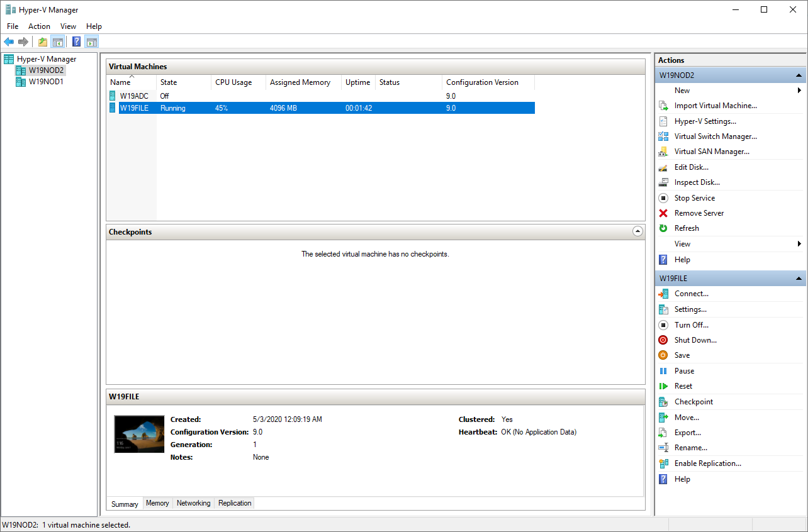Select W19NOD2 in the console tree
Screen dimensions: 808x532
point(46,70)
